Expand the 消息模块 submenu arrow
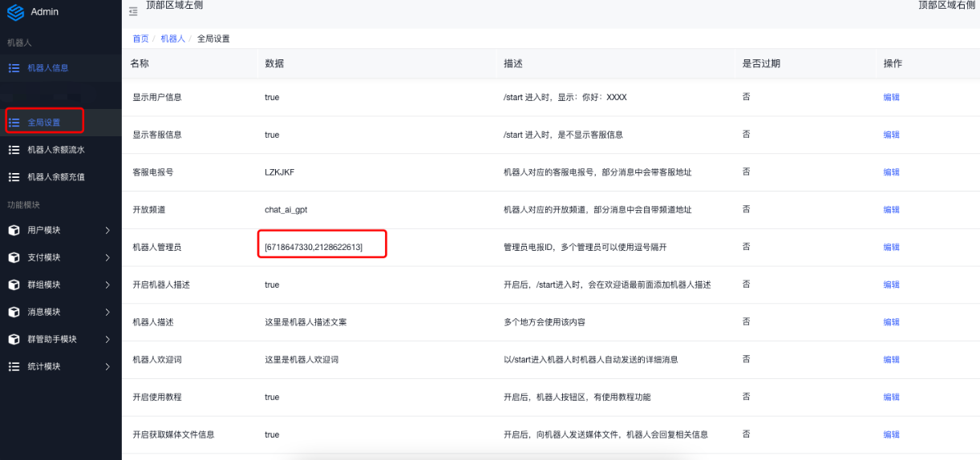The width and height of the screenshot is (980, 460). click(107, 313)
